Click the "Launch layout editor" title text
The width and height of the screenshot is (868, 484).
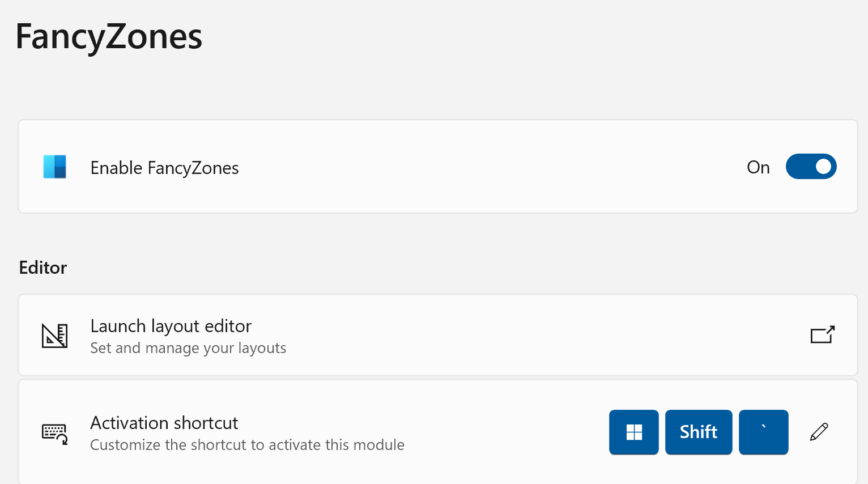[171, 326]
